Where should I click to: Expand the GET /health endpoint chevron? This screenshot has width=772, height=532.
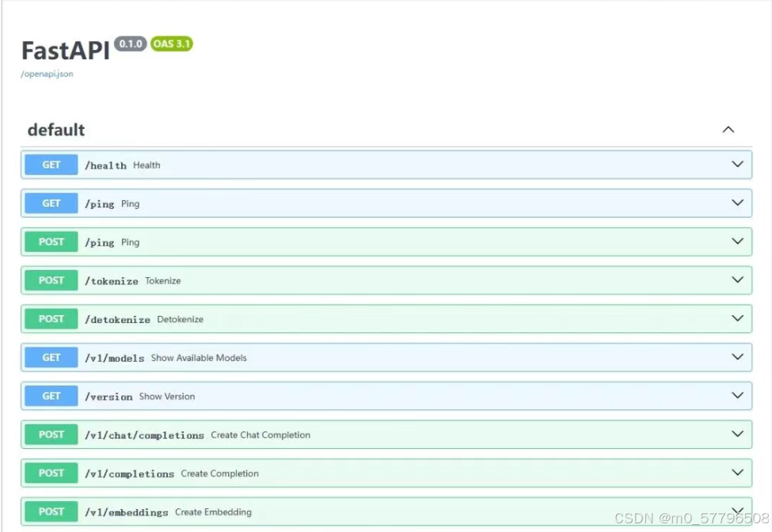[737, 164]
